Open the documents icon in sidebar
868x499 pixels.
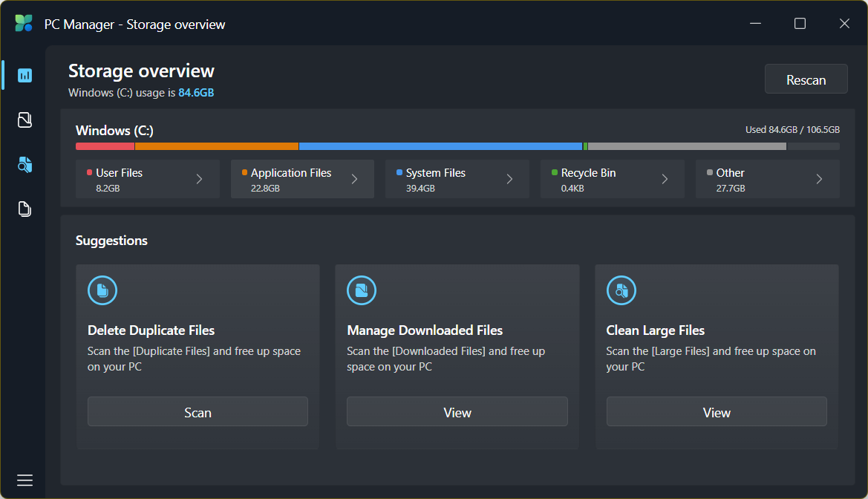pos(25,209)
